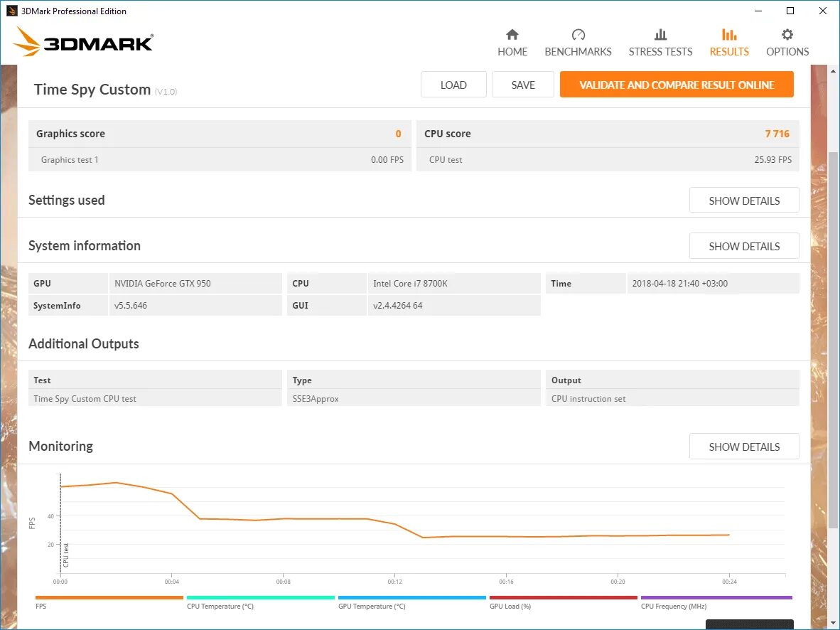Click Intel Core i7 8700K text

click(x=410, y=284)
